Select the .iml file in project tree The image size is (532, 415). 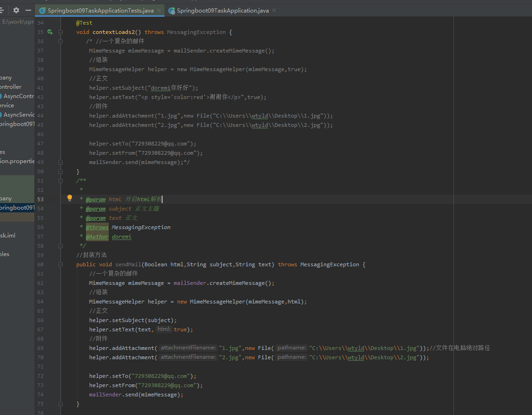8,236
